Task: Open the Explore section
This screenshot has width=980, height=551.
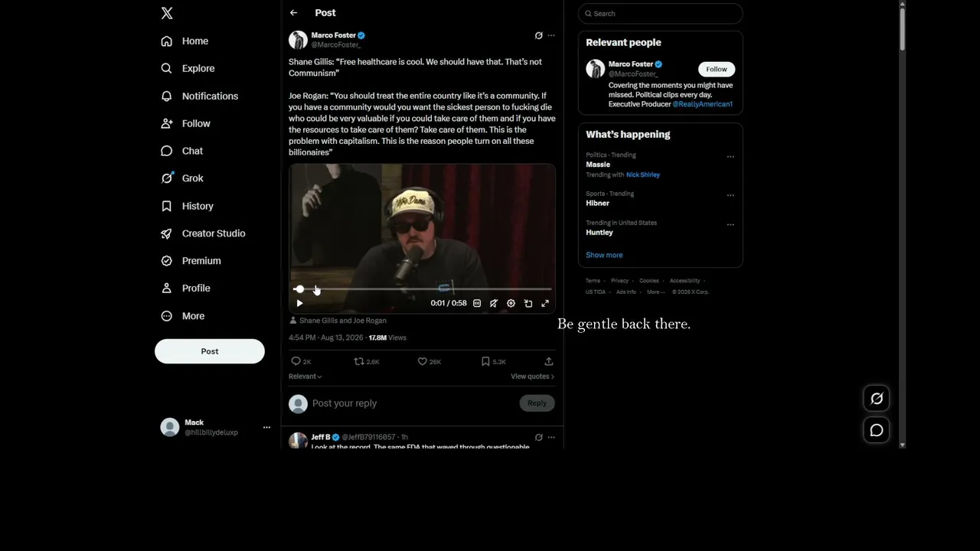Action: [x=188, y=69]
